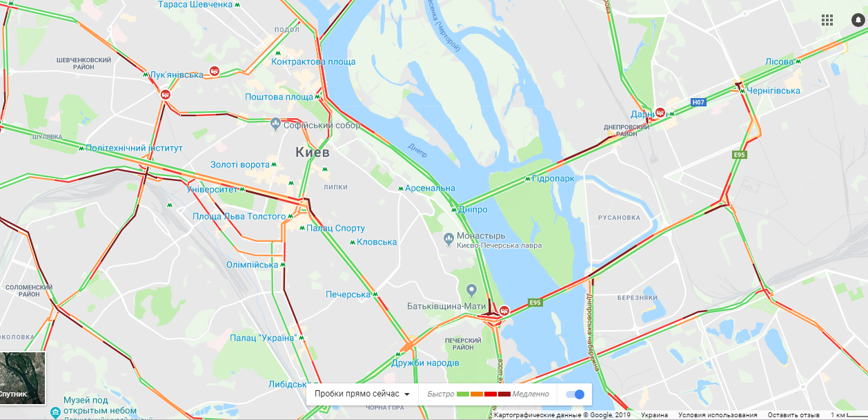Click the accident icon near Дарниця station

pos(660,112)
